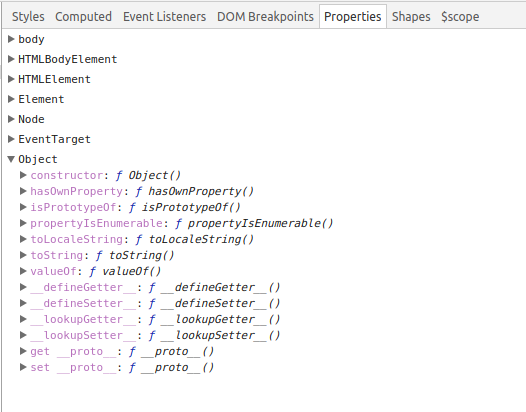The height and width of the screenshot is (412, 526).
Task: Expand the HTMLElement arrow
Action: 11,79
